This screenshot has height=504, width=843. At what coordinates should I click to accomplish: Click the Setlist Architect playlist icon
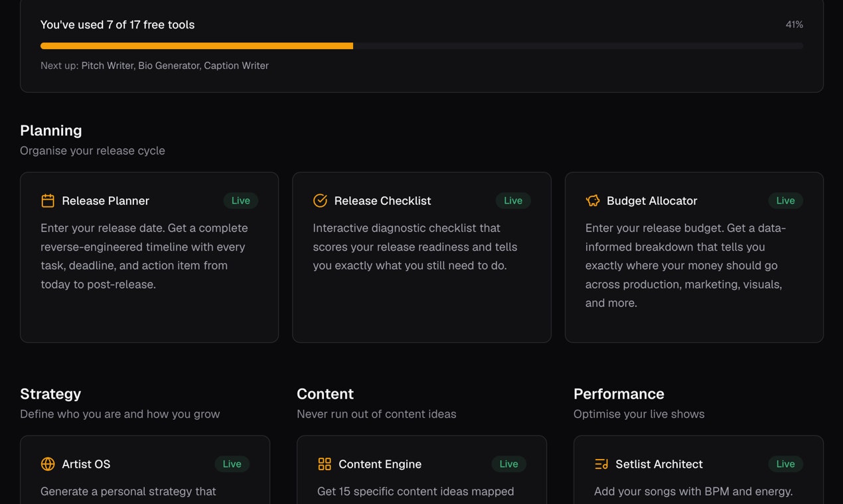[x=601, y=464]
